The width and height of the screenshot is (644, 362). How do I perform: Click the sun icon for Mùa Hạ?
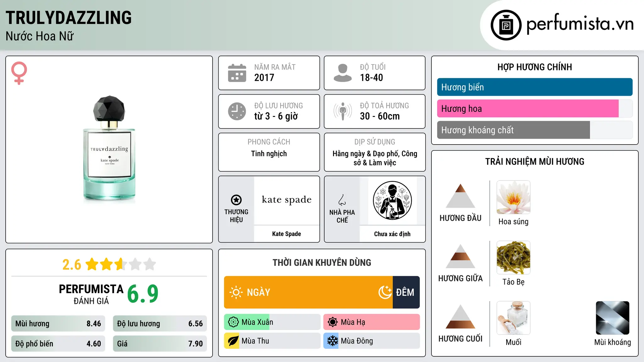[333, 322]
